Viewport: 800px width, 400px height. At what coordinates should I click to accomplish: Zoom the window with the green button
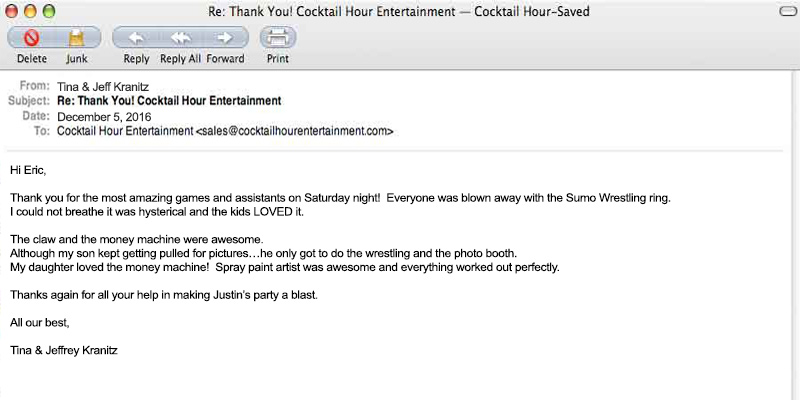pyautogui.click(x=49, y=11)
